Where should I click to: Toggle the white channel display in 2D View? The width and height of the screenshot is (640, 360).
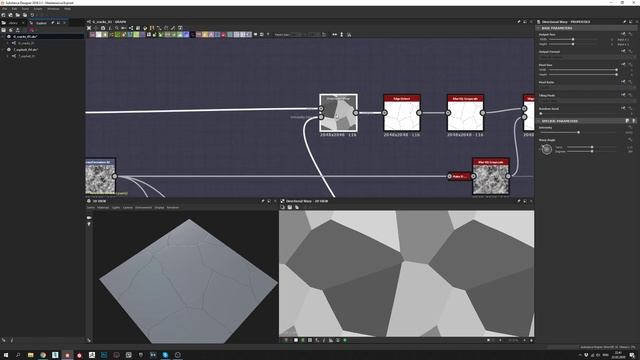(x=296, y=340)
